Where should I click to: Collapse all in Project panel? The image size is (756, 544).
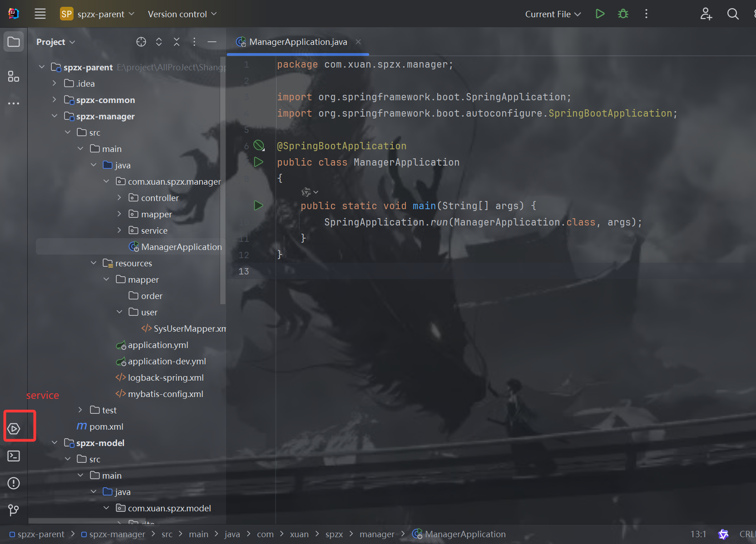point(177,42)
